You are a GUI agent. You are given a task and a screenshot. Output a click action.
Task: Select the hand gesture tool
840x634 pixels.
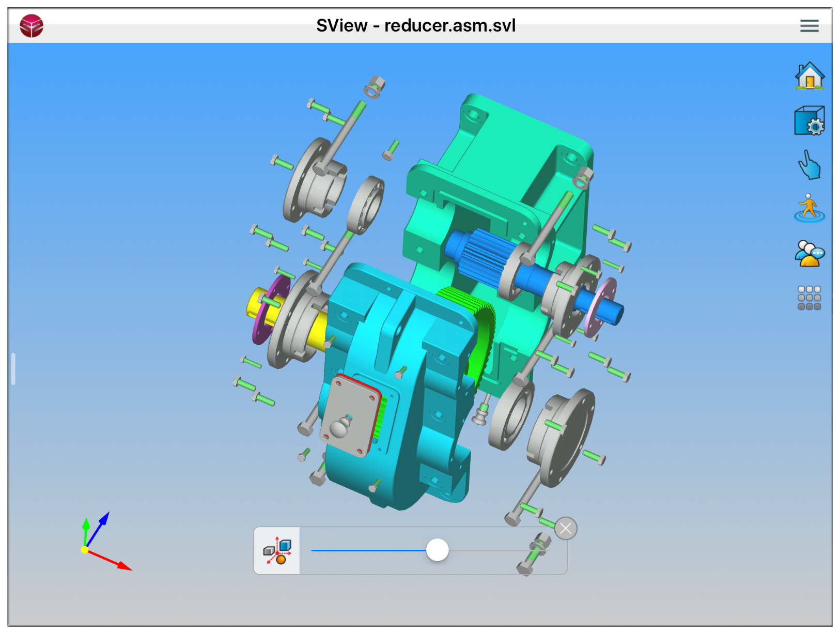(x=809, y=165)
